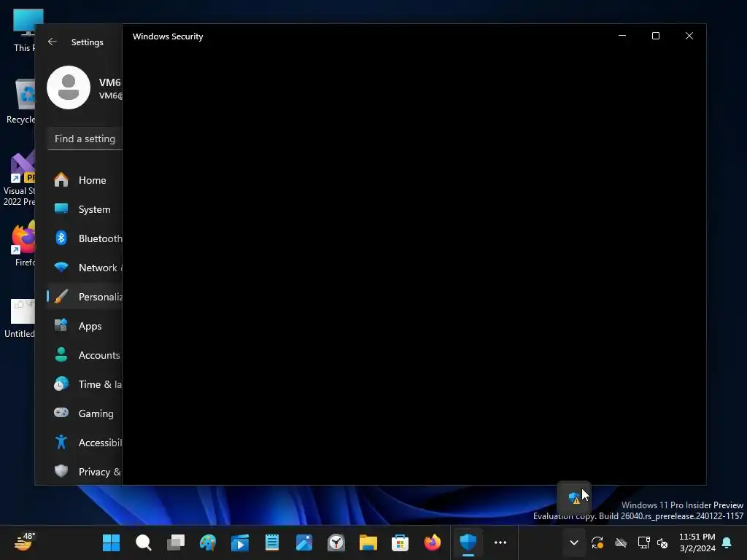Image resolution: width=747 pixels, height=560 pixels.
Task: Open Notepad from the taskbar
Action: [x=272, y=542]
